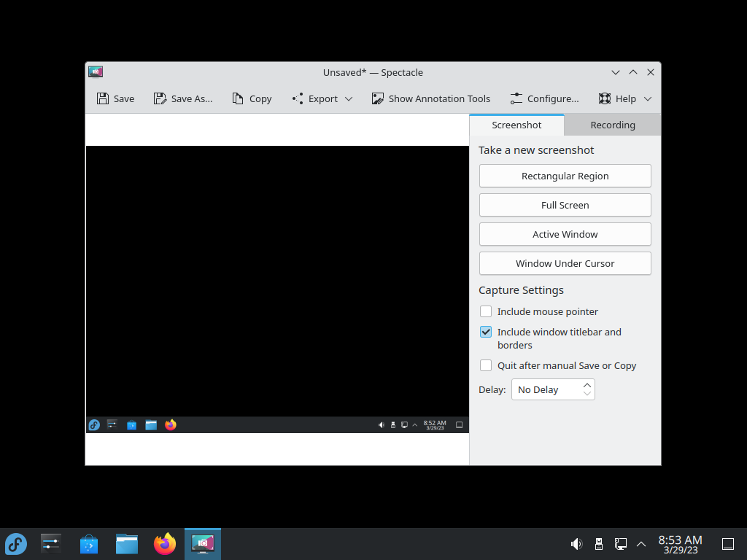This screenshot has width=747, height=560.
Task: Open the network connections tray icon
Action: [620, 544]
